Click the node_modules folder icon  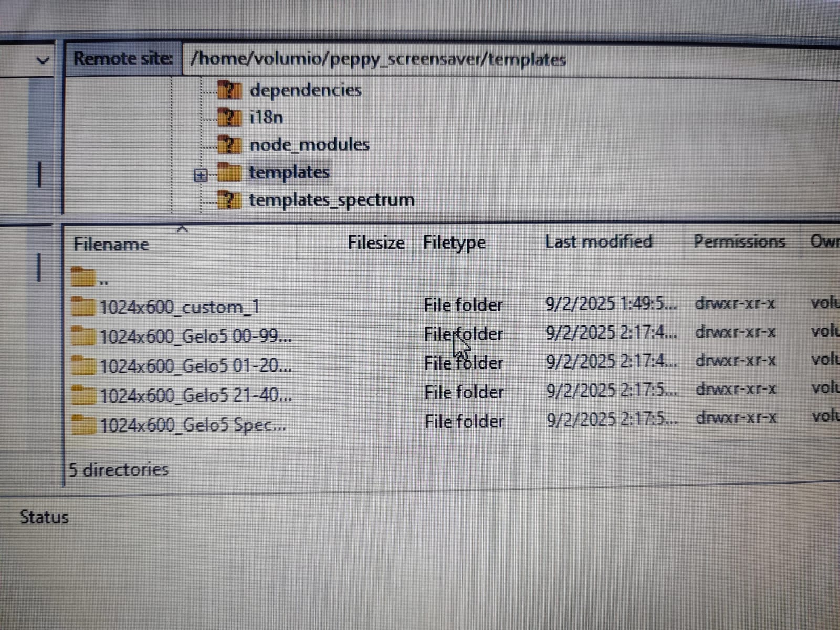click(229, 144)
